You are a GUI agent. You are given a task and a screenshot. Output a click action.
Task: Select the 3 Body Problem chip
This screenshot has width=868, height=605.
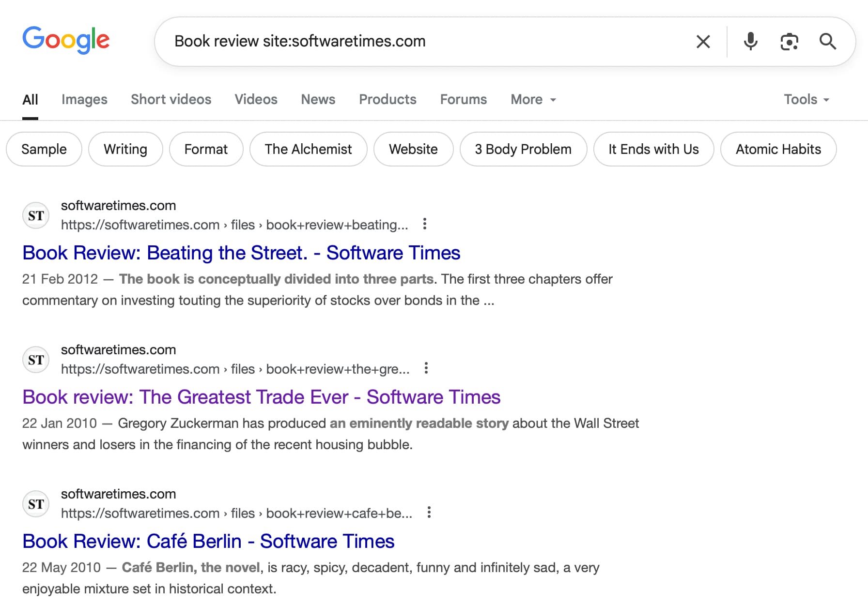pyautogui.click(x=523, y=149)
